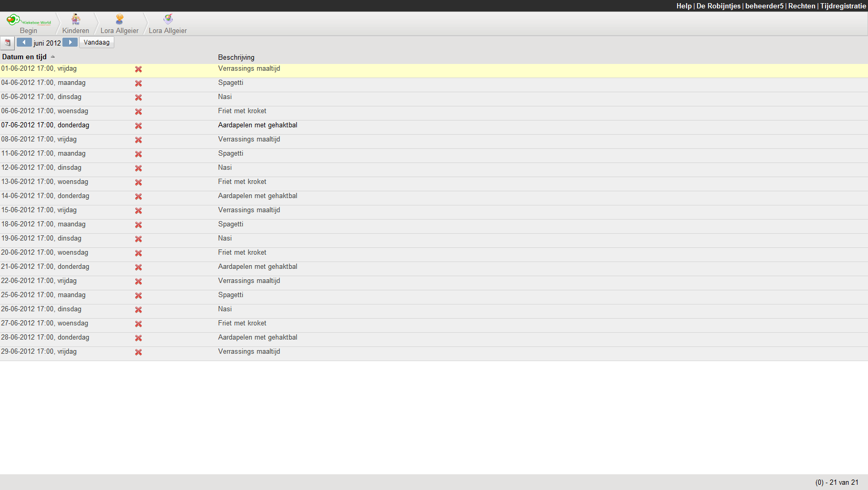
Task: Click the Kiekeboe-World Begin logo icon
Action: click(x=14, y=20)
